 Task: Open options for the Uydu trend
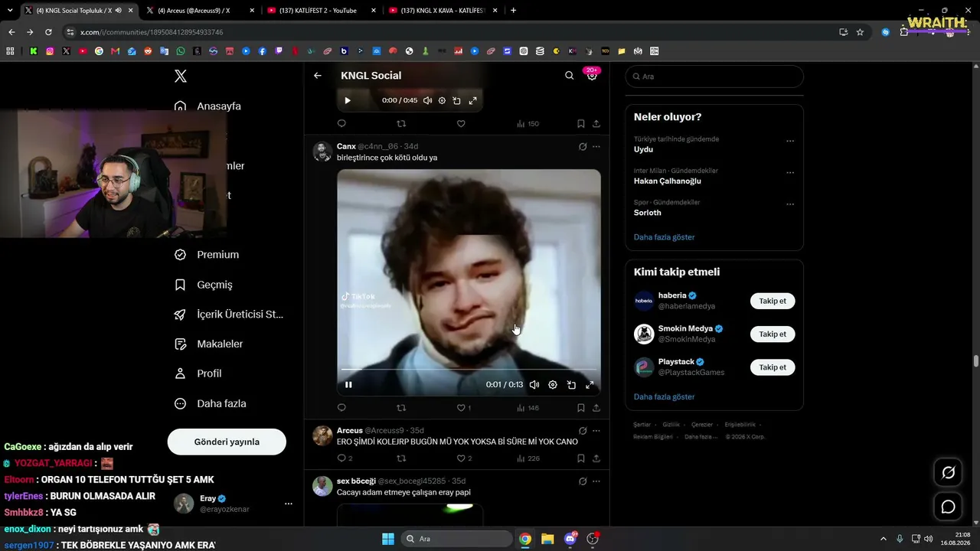(790, 141)
